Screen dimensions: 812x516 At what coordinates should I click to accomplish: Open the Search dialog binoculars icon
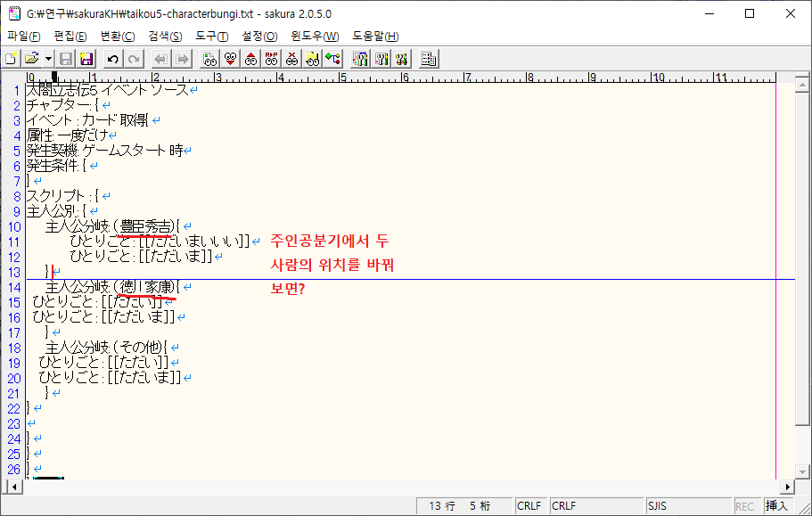(209, 59)
